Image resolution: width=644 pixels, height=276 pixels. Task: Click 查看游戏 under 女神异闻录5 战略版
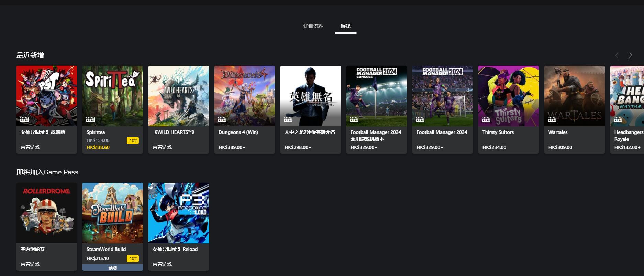click(x=30, y=147)
